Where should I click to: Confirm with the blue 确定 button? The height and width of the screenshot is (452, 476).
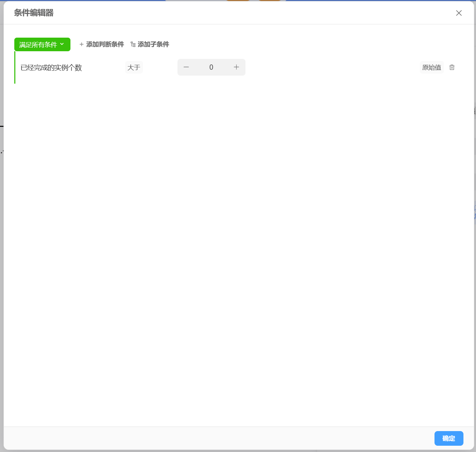point(448,438)
